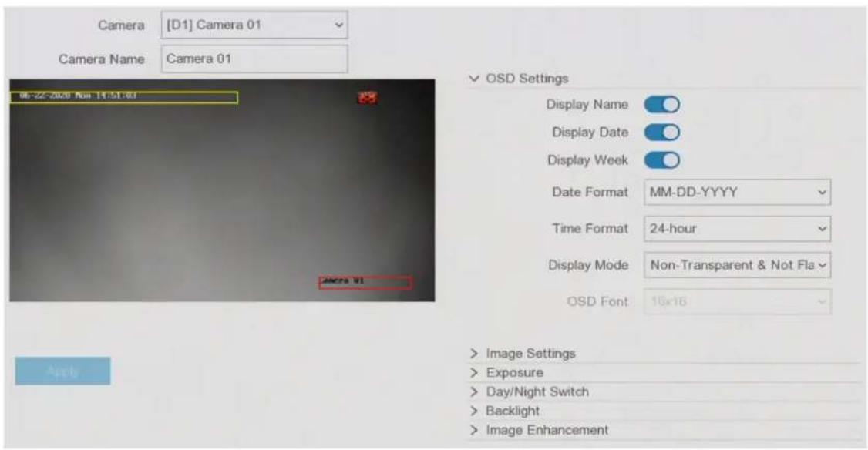Open the OSD Font dropdown
The height and width of the screenshot is (450, 868).
tap(737, 301)
